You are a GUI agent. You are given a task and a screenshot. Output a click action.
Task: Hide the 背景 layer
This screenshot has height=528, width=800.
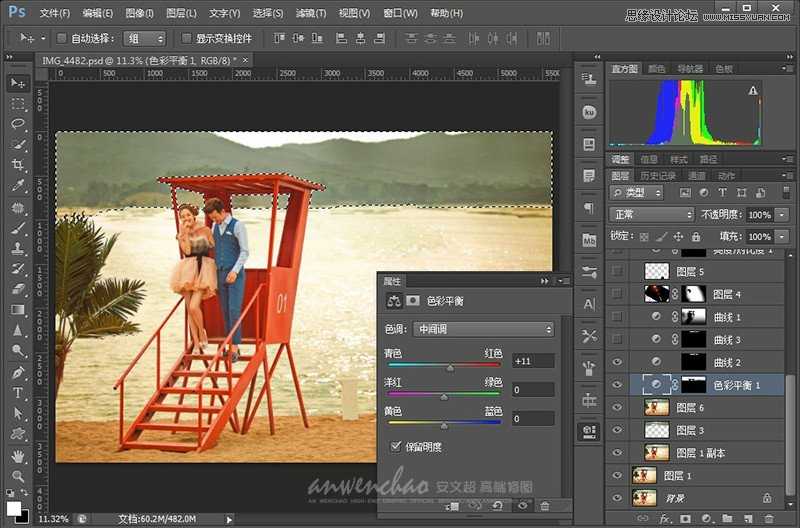(x=617, y=497)
